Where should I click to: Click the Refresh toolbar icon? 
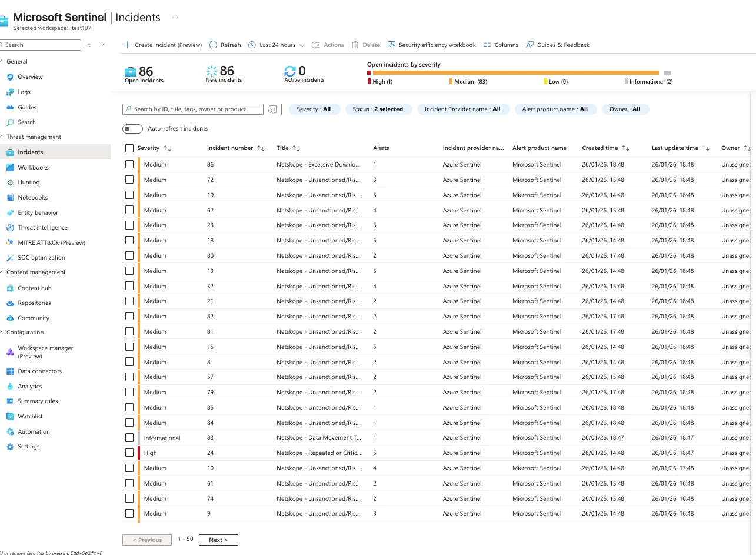click(213, 45)
